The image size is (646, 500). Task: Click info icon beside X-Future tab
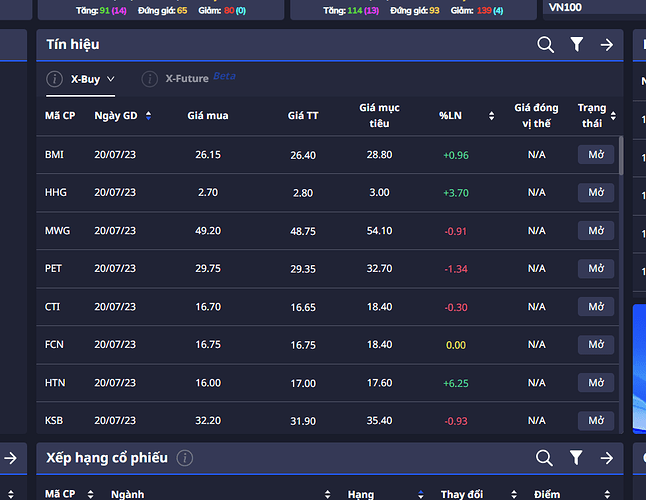point(150,79)
